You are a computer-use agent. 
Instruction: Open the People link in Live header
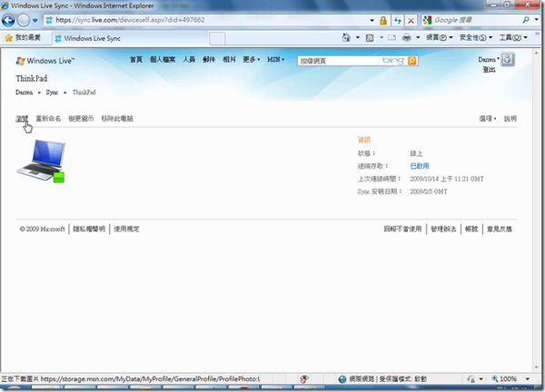point(189,60)
